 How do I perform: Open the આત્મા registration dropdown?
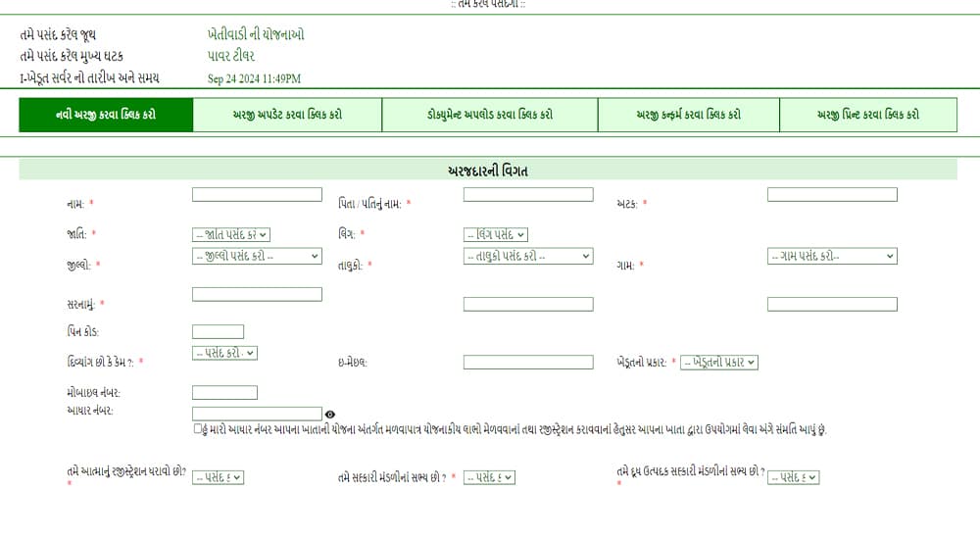pyautogui.click(x=218, y=477)
